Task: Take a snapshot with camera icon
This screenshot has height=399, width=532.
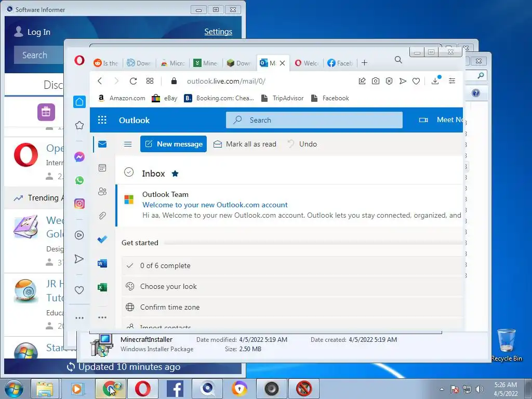Action: (375, 81)
